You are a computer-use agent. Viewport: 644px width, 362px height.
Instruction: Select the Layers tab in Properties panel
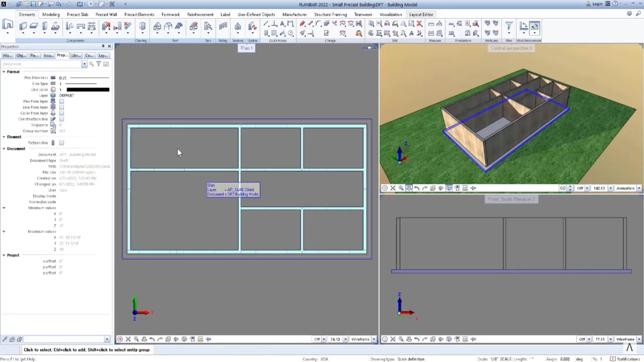103,55
